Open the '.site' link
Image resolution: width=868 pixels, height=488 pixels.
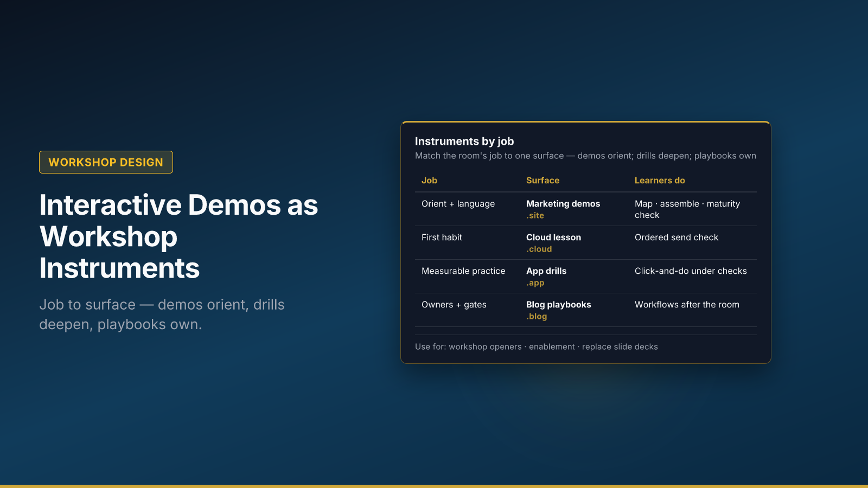535,216
